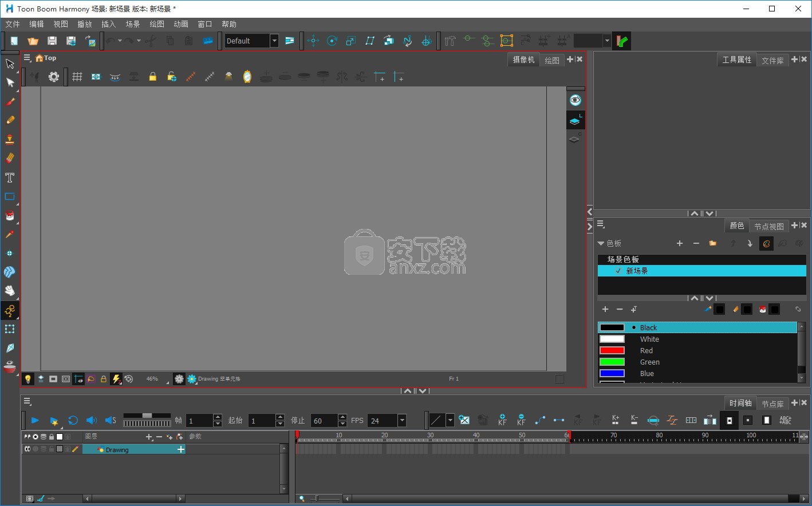The width and height of the screenshot is (812, 506).
Task: Toggle the Drawing layer colour square
Action: [x=59, y=449]
